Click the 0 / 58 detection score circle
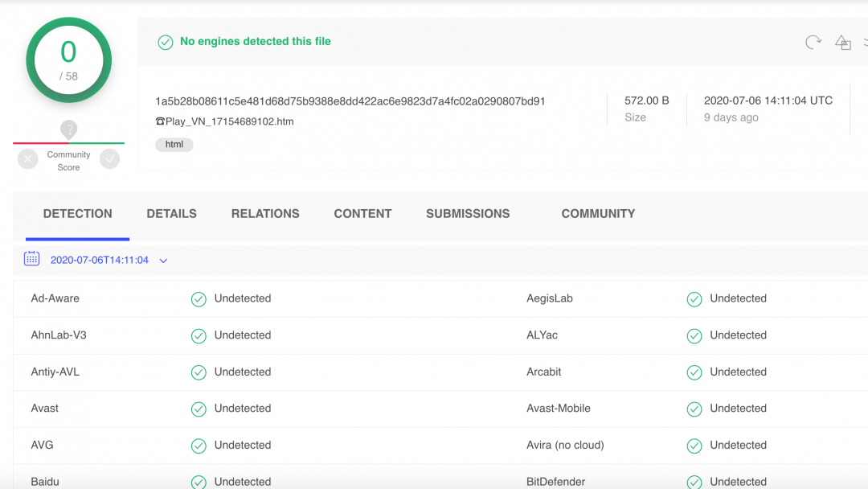The image size is (868, 489). point(69,60)
